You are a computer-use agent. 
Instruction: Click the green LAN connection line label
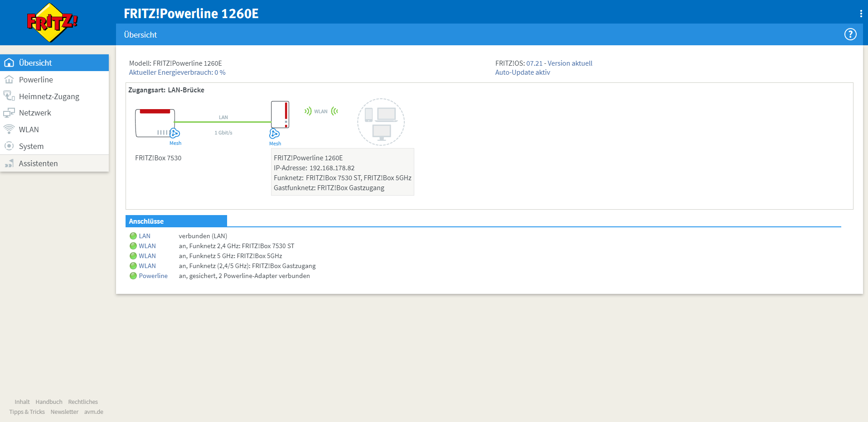[223, 117]
